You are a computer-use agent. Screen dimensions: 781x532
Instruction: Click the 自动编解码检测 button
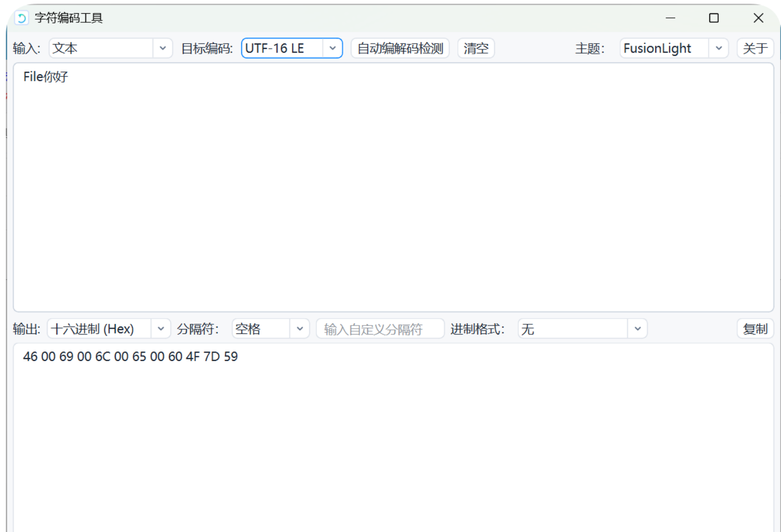click(400, 48)
